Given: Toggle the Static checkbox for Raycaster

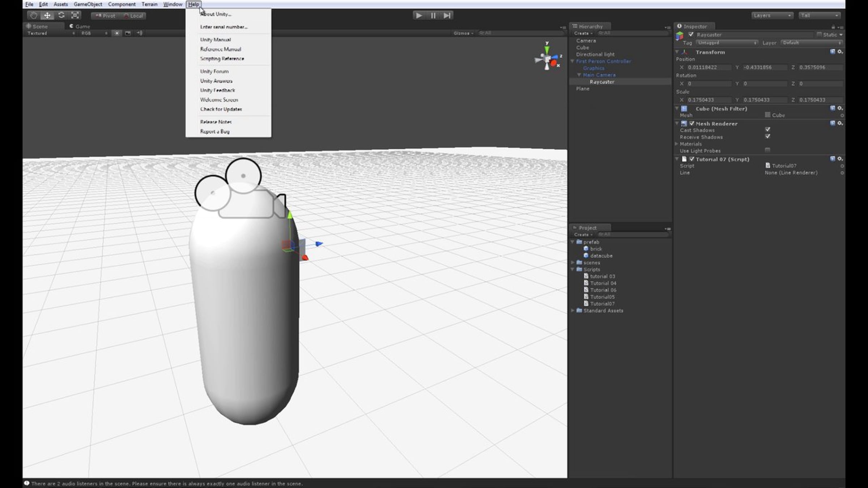Looking at the screenshot, I should pos(819,34).
